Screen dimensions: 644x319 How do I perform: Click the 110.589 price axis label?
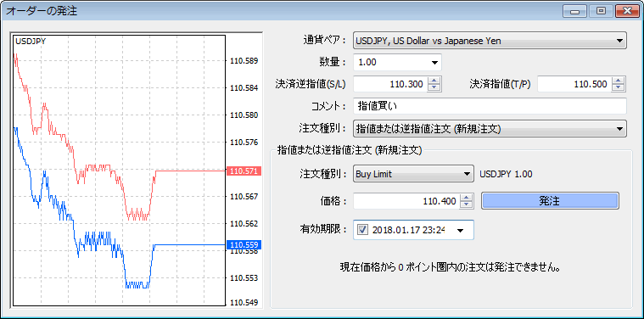coord(244,61)
